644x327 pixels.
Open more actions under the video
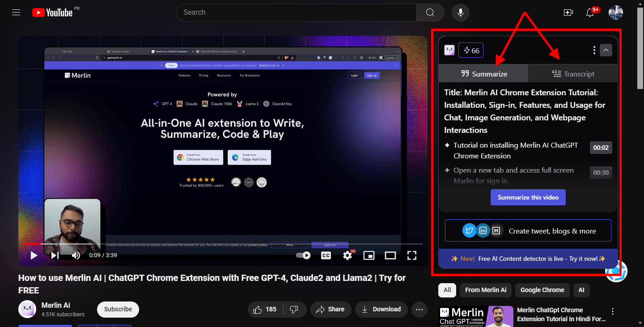(x=419, y=309)
